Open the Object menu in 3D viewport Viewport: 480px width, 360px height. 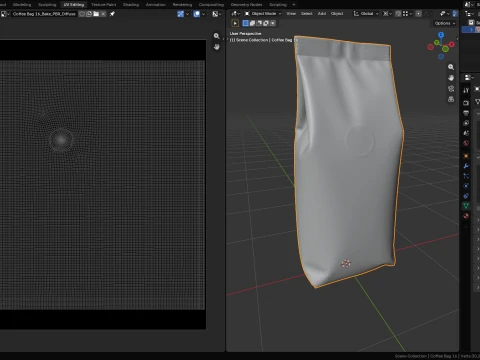[x=337, y=14]
